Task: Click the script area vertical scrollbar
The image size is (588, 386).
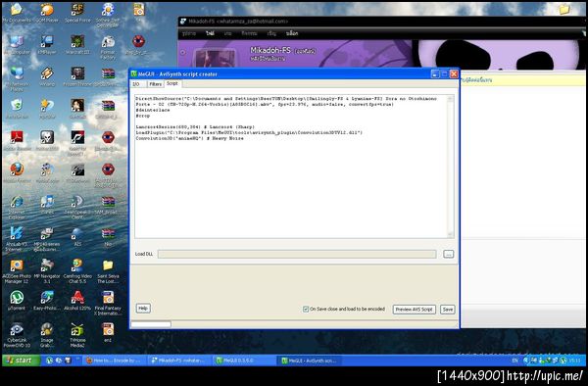Action: (451, 167)
